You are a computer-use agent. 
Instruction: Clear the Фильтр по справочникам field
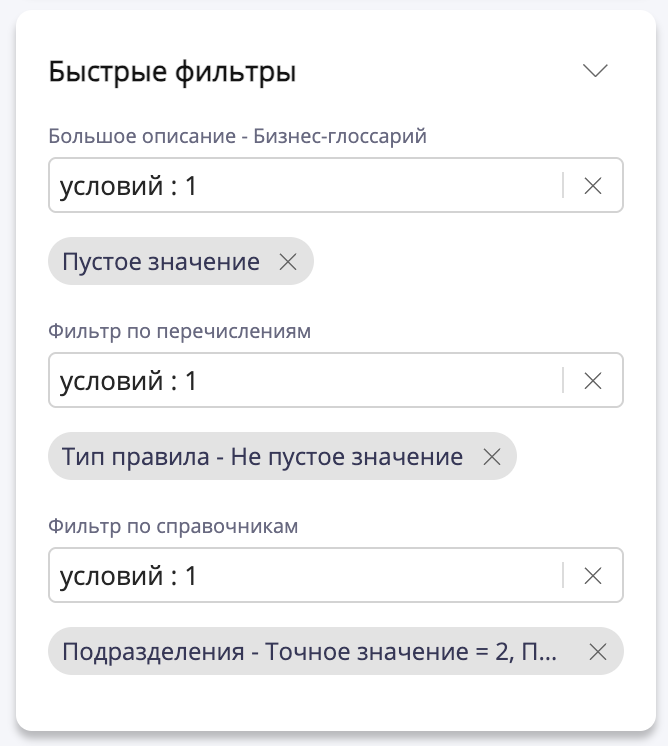tap(592, 576)
